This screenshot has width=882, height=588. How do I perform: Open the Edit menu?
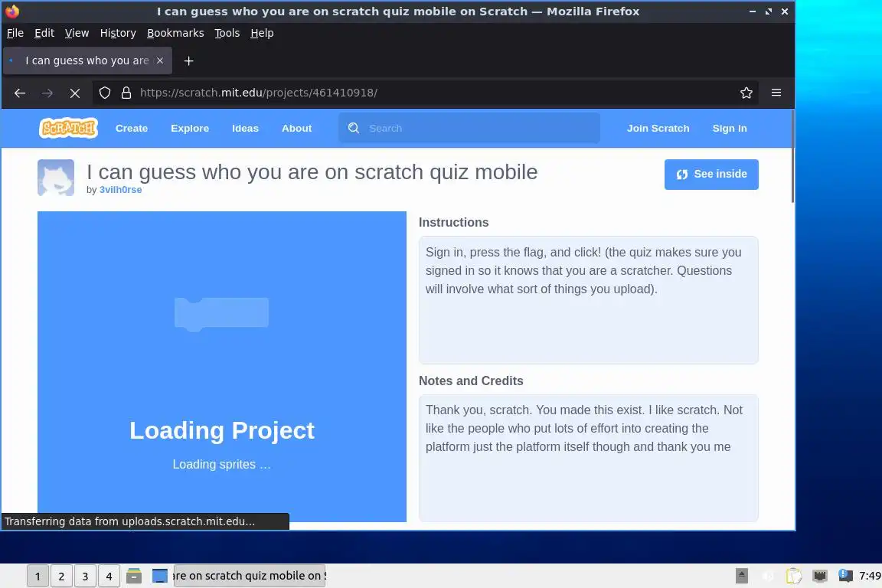(x=44, y=33)
